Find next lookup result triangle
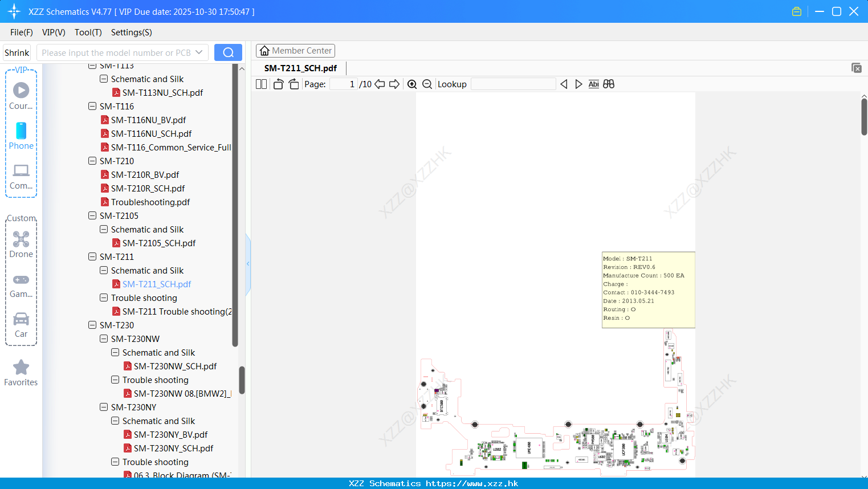The height and width of the screenshot is (489, 868). pos(578,84)
